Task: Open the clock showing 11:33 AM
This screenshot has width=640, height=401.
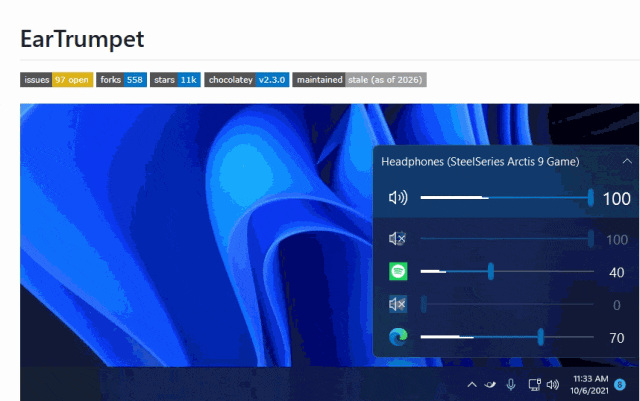Action: pyautogui.click(x=590, y=385)
